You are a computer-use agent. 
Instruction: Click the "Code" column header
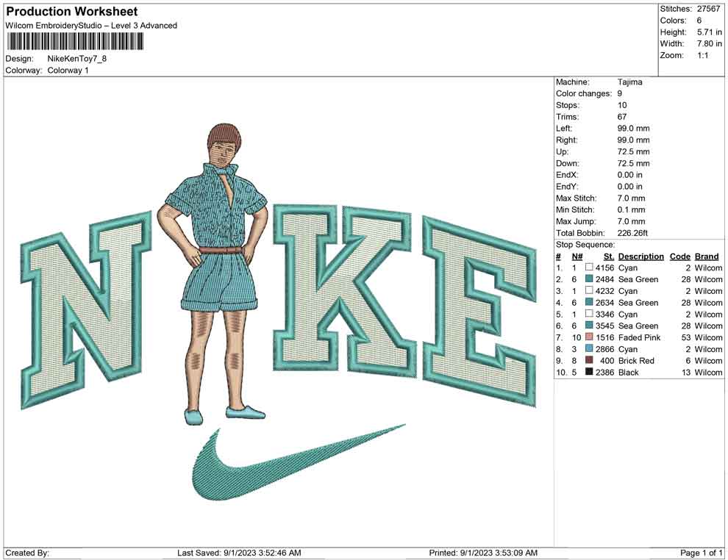click(x=679, y=256)
